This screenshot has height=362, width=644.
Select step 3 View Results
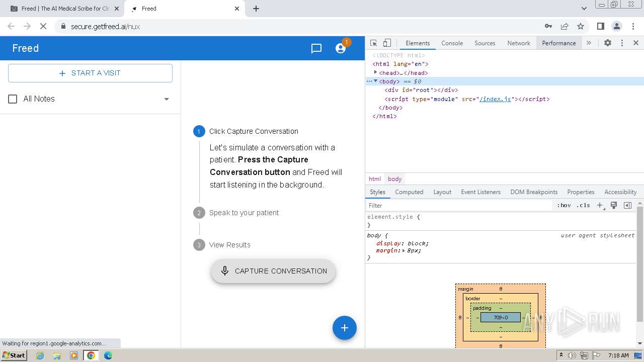222,245
